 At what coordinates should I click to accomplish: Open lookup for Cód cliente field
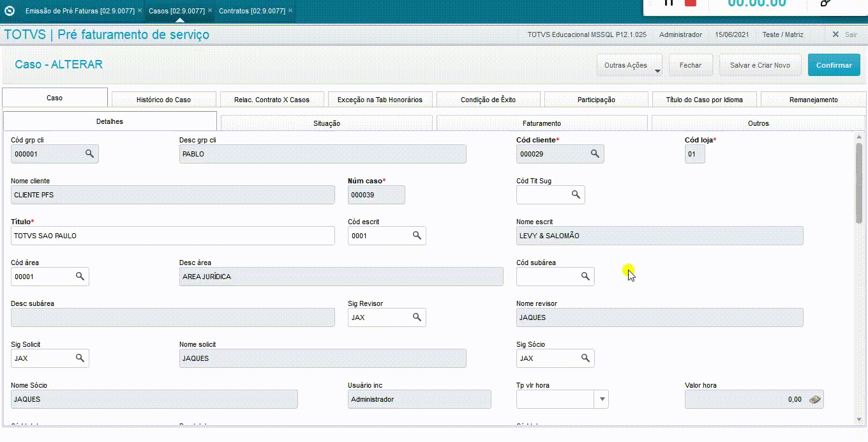pos(595,154)
